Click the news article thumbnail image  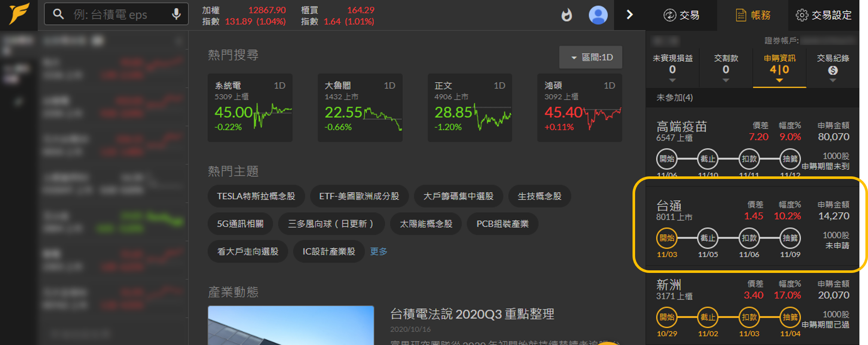pyautogui.click(x=291, y=325)
